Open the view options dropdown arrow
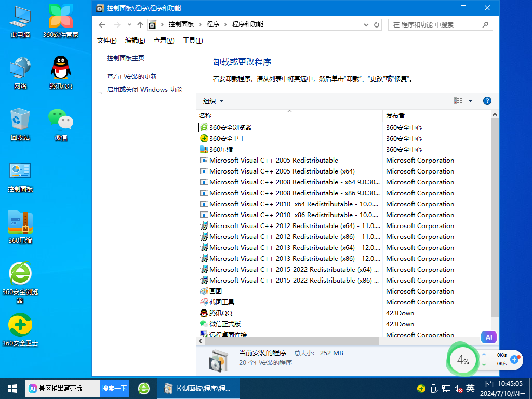Screen dimensions: 532x399 (470, 101)
